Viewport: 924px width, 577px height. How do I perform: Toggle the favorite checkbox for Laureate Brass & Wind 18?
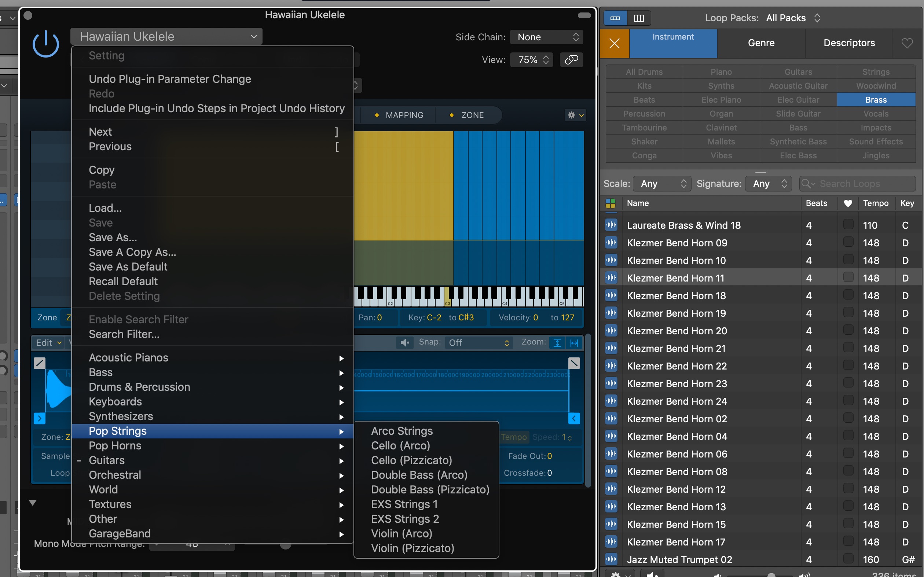[x=848, y=225]
